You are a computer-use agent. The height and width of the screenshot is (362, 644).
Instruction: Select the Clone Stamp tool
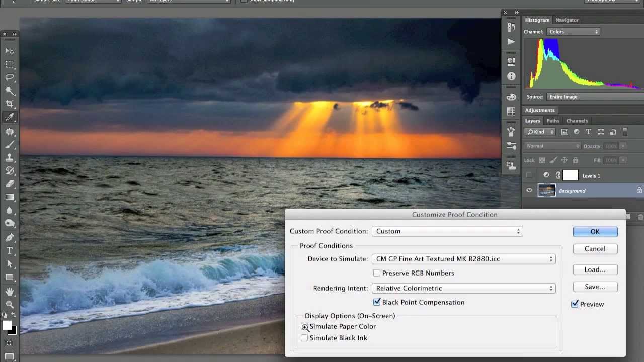(x=10, y=158)
